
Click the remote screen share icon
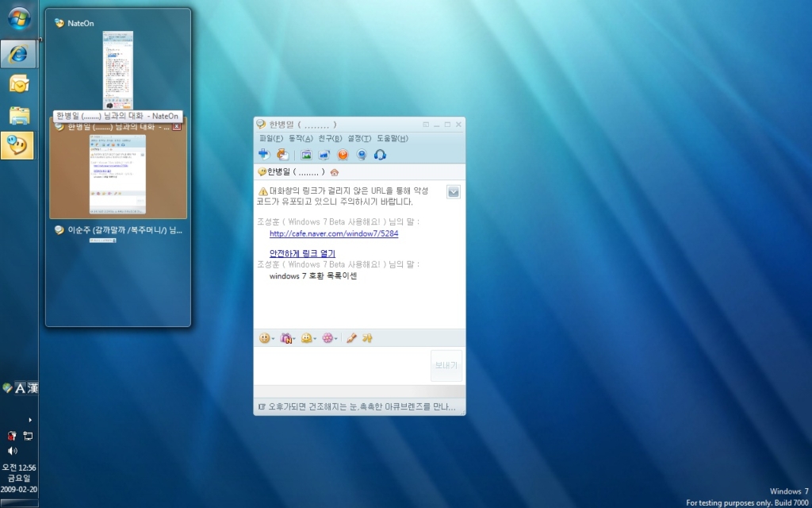pyautogui.click(x=324, y=155)
